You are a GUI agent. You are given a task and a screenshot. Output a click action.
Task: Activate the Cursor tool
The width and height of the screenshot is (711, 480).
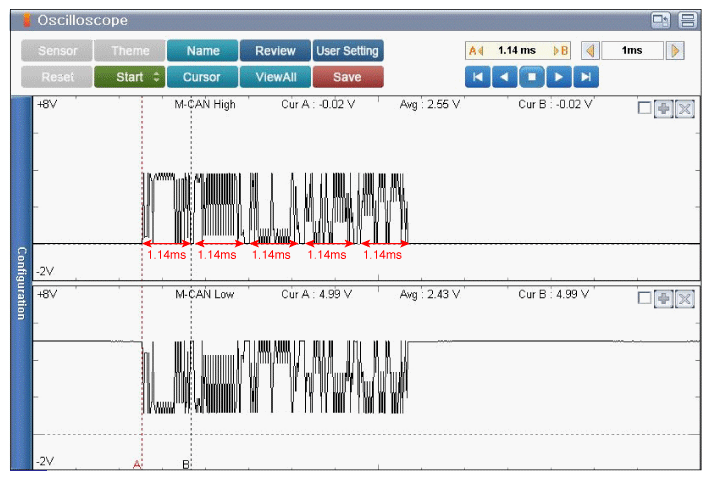202,77
